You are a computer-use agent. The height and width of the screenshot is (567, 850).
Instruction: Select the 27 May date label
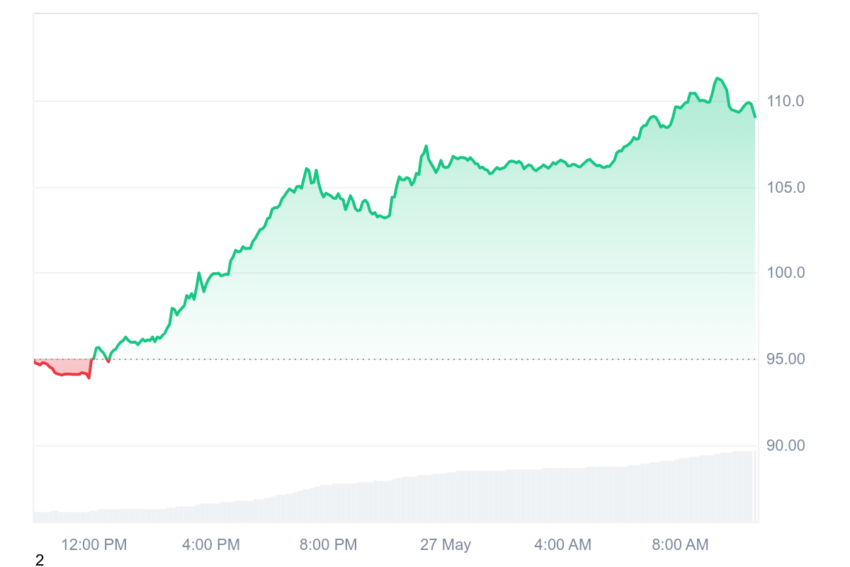tap(445, 545)
